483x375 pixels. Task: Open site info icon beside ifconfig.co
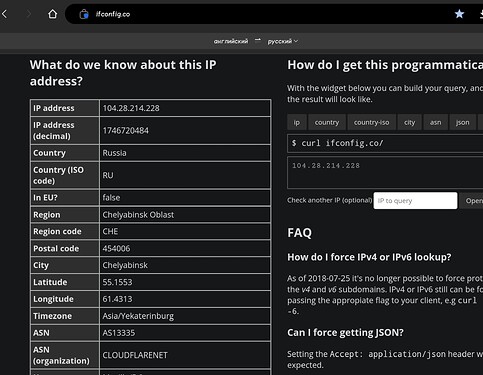pyautogui.click(x=84, y=14)
